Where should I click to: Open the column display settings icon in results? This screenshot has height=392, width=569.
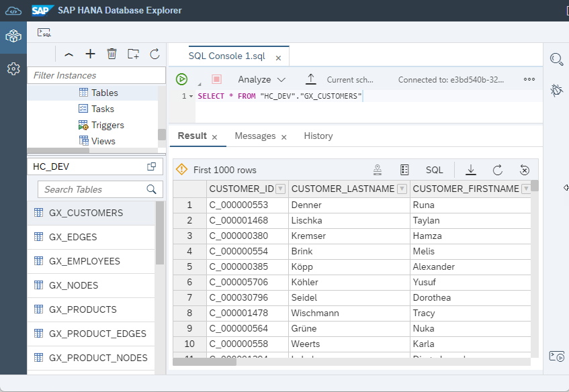click(404, 170)
